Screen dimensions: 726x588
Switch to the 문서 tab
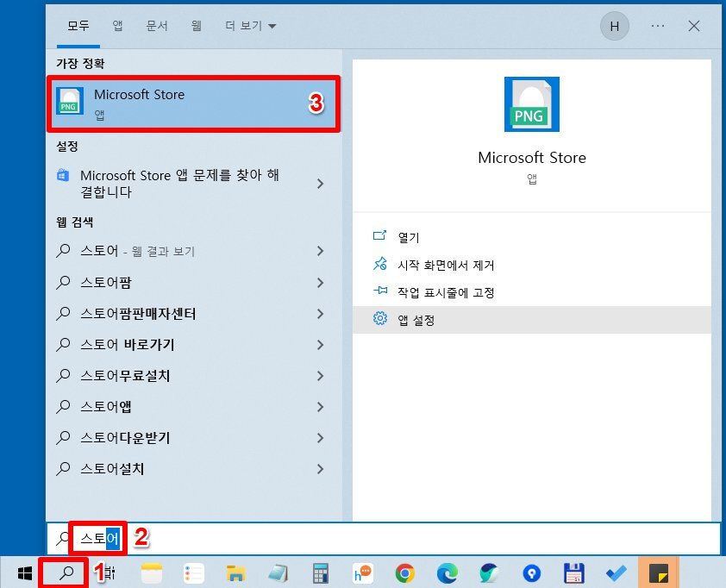(x=157, y=26)
